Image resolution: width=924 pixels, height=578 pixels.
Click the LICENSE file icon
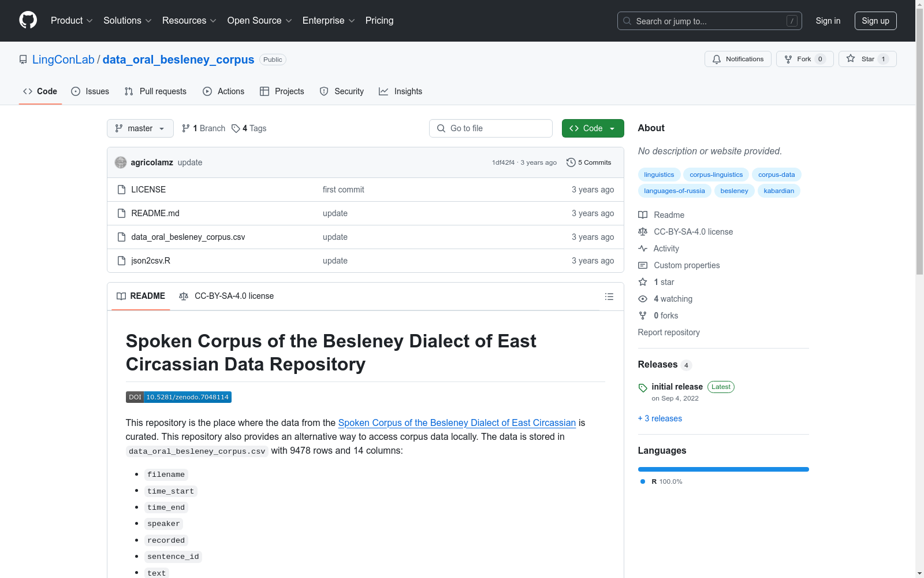[x=121, y=190]
